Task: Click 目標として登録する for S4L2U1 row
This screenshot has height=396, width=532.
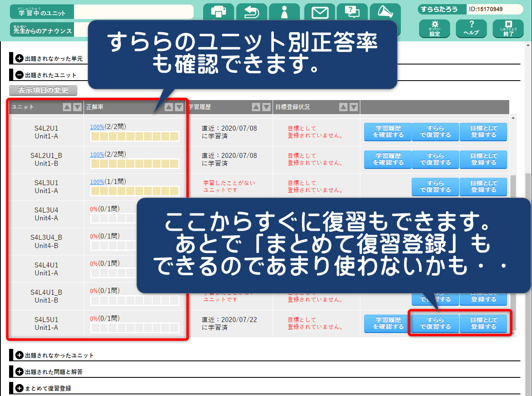Action: pos(484,132)
